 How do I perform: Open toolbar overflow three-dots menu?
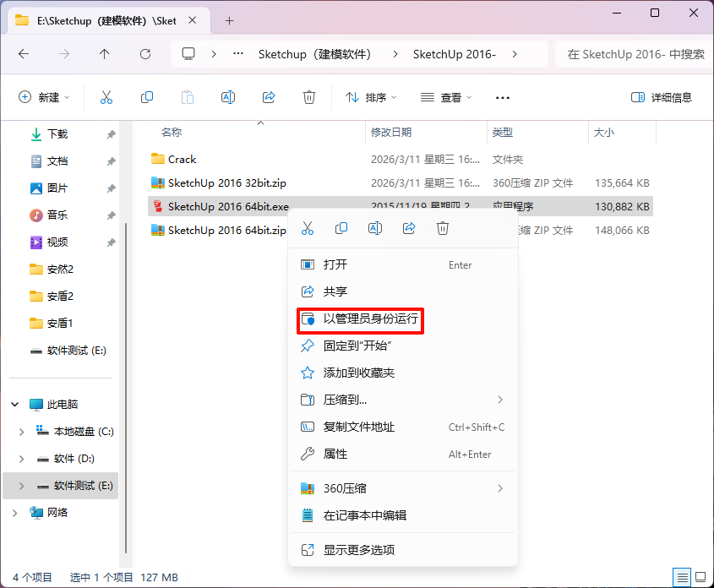click(503, 97)
